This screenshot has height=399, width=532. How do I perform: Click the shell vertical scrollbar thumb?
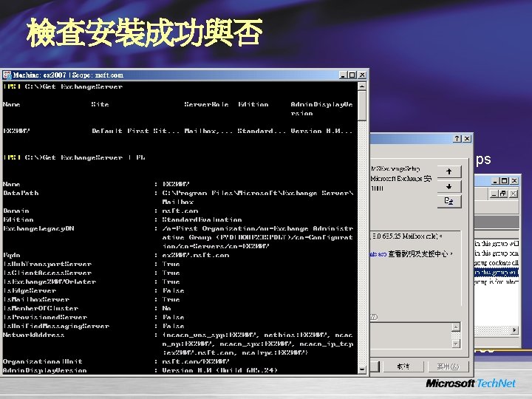[x=362, y=106]
